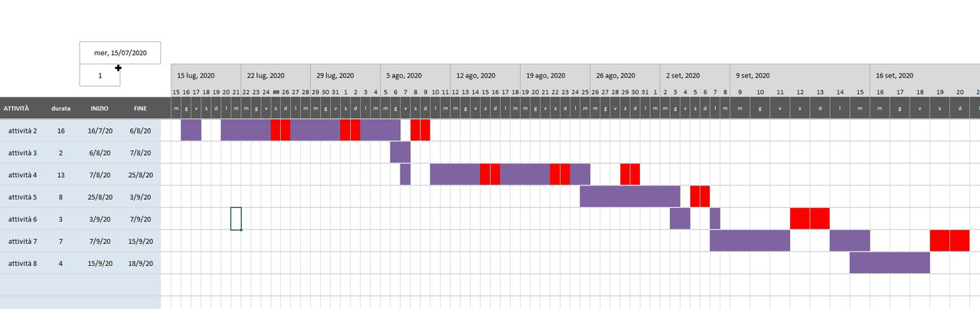Click the "9 set, 2020" week header
Image resolution: width=980 pixels, height=309 pixels.
799,76
